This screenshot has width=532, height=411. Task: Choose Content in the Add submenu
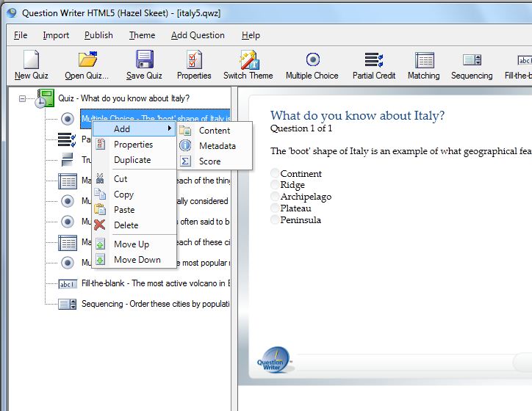[215, 131]
